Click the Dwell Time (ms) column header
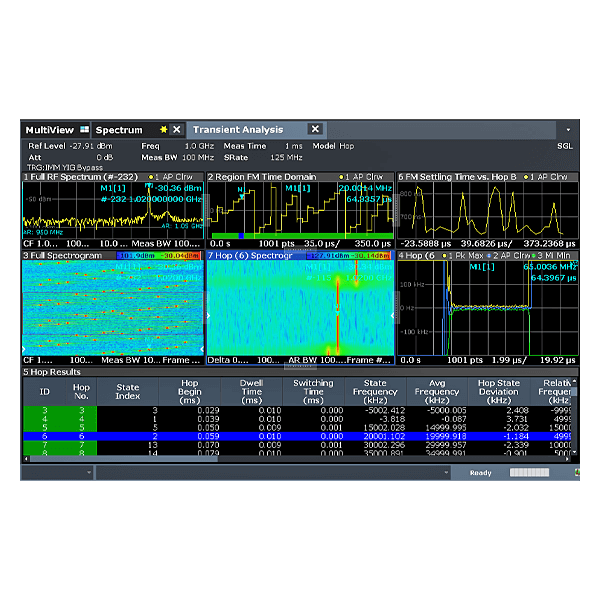Viewport: 600px width, 600px height. point(252,391)
